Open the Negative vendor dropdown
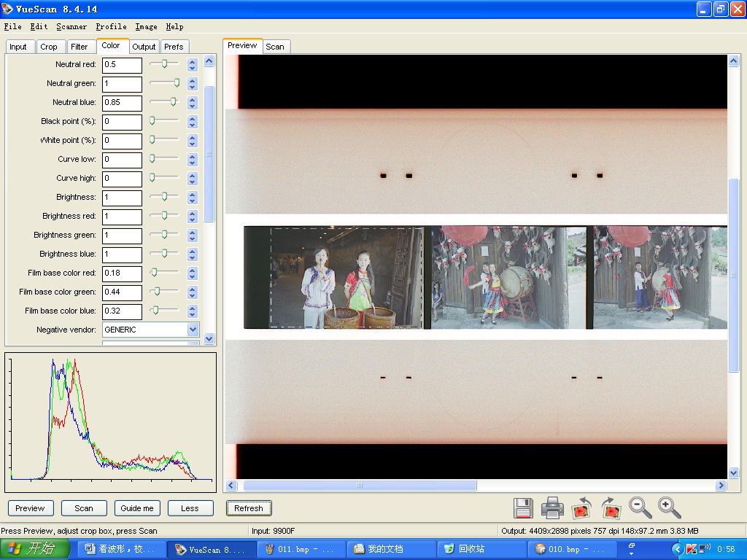The image size is (747, 560). click(193, 330)
